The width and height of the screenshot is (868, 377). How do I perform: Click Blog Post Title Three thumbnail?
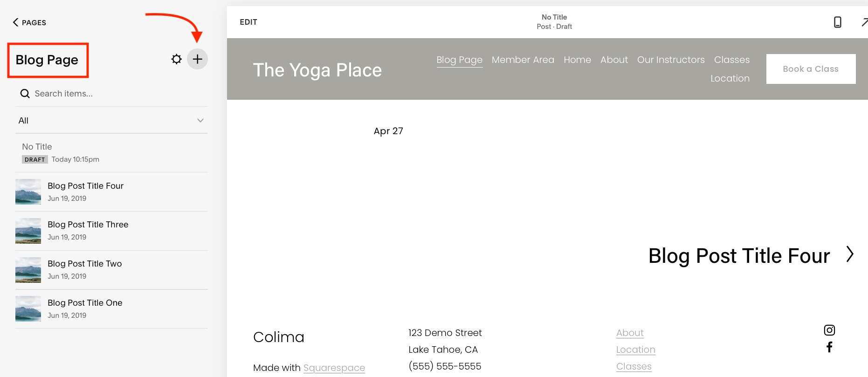pos(28,231)
